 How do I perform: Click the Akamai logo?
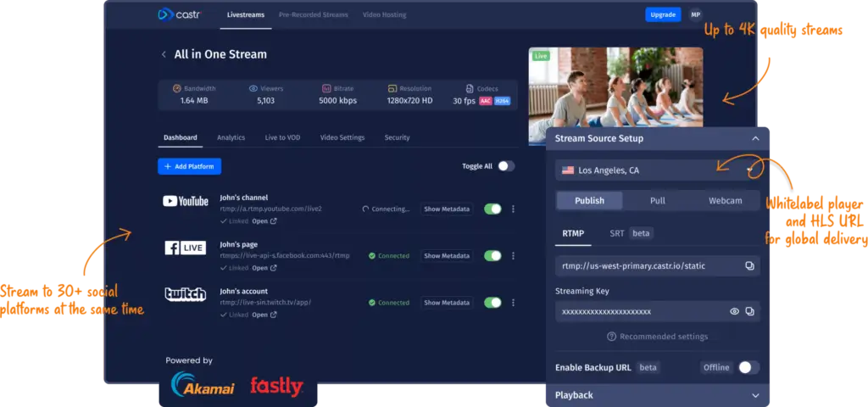coord(203,384)
